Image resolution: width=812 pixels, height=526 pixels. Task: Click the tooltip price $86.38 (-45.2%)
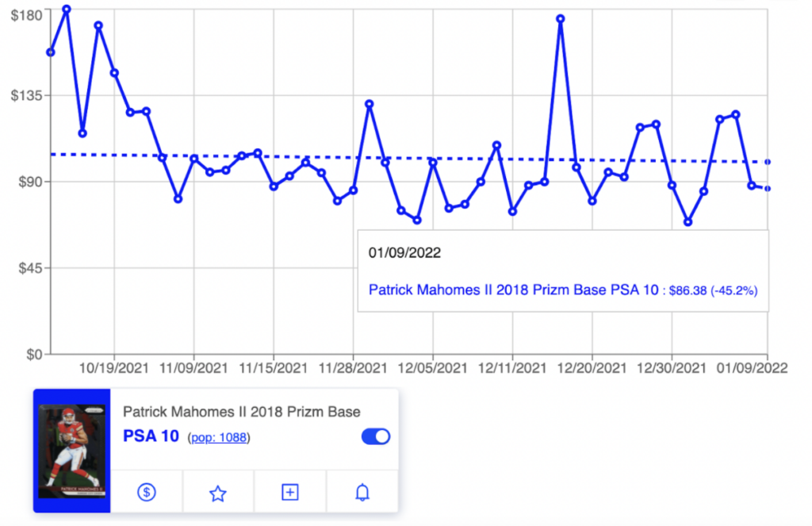pyautogui.click(x=713, y=290)
